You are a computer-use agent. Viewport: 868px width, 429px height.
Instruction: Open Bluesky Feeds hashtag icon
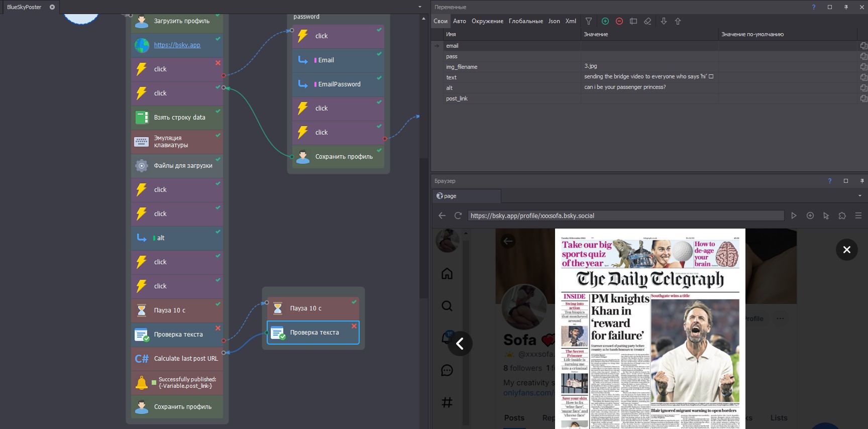point(447,402)
